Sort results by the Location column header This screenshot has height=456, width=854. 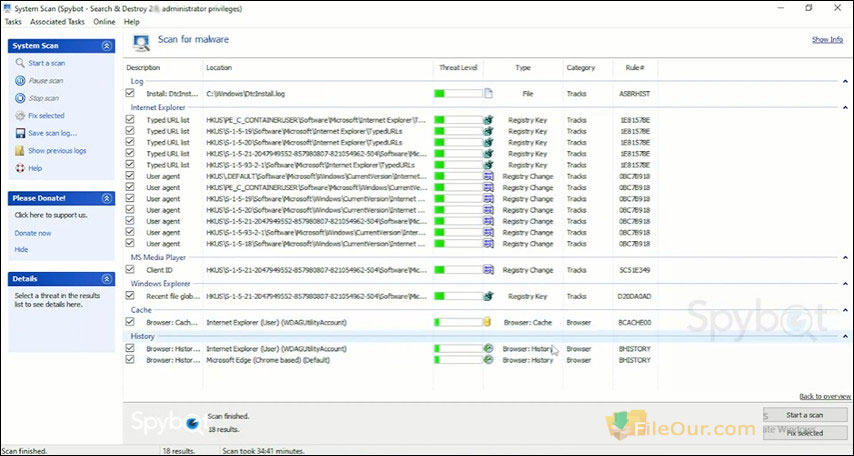pyautogui.click(x=318, y=68)
